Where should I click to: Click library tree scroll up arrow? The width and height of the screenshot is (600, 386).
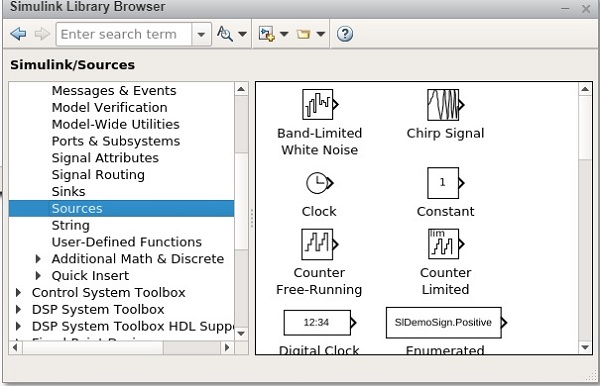241,90
